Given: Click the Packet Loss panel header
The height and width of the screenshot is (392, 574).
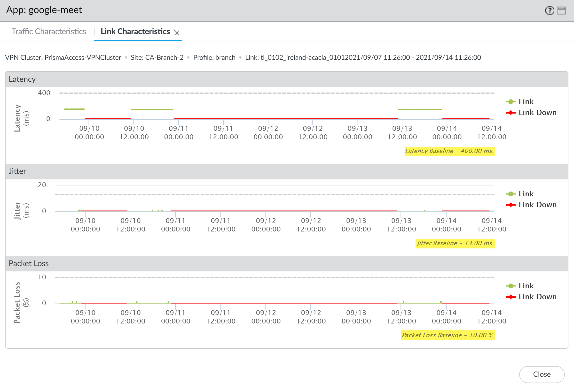Looking at the screenshot, I should coord(29,263).
